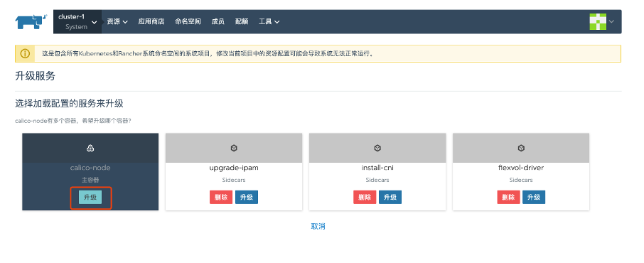Click the flexvol-driver card title
The image size is (644, 263).
click(521, 168)
